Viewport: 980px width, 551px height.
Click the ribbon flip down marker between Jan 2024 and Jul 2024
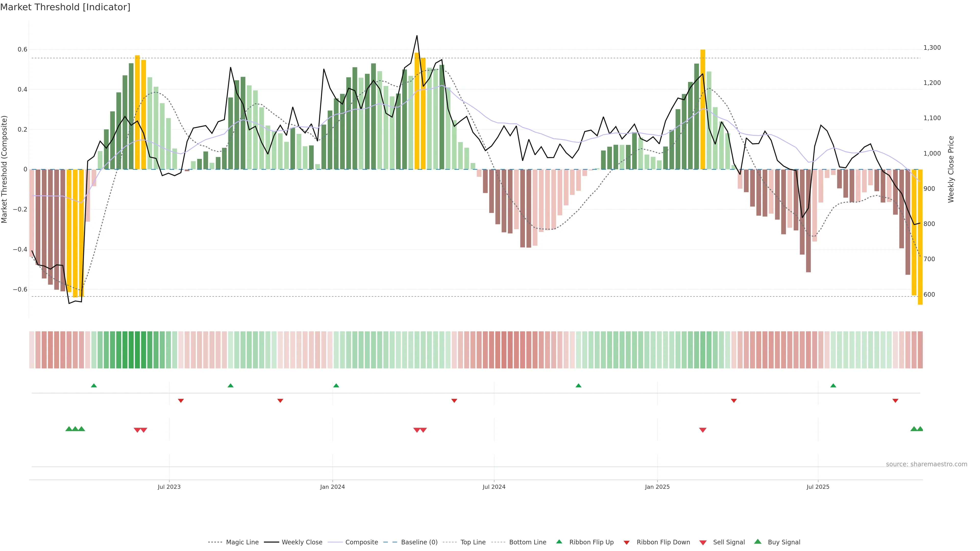(454, 400)
